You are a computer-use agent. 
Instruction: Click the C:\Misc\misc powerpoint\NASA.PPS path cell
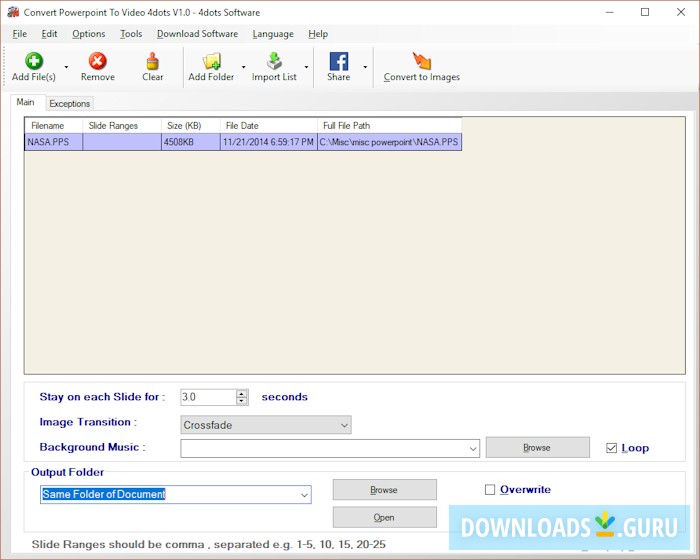[389, 142]
